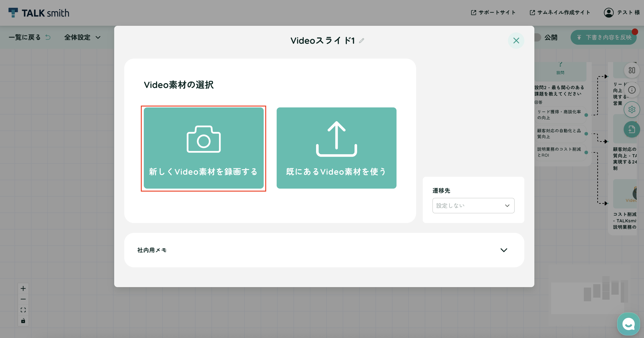Image resolution: width=644 pixels, height=338 pixels.
Task: Go back via 一覧に戻る
Action: tap(29, 37)
